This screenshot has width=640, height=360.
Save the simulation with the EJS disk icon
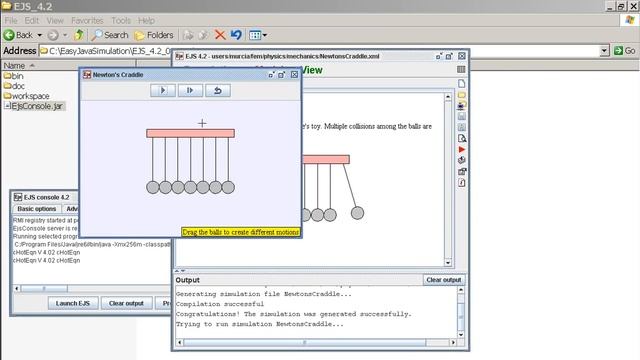pyautogui.click(x=462, y=117)
